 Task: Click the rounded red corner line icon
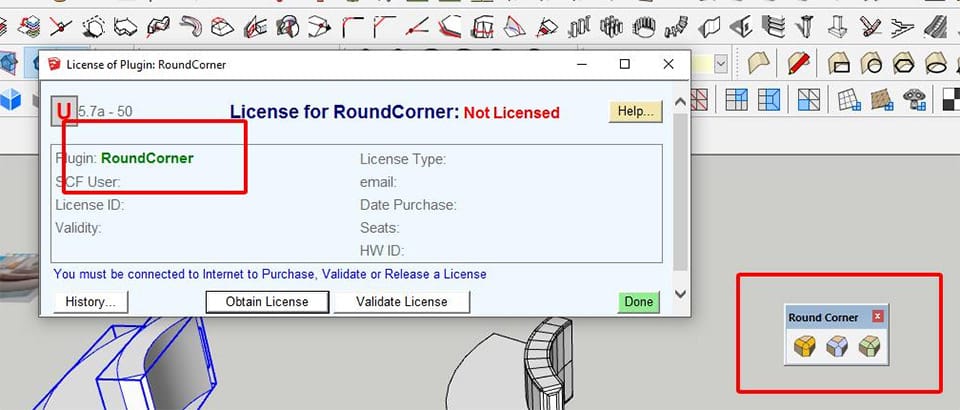tap(353, 27)
